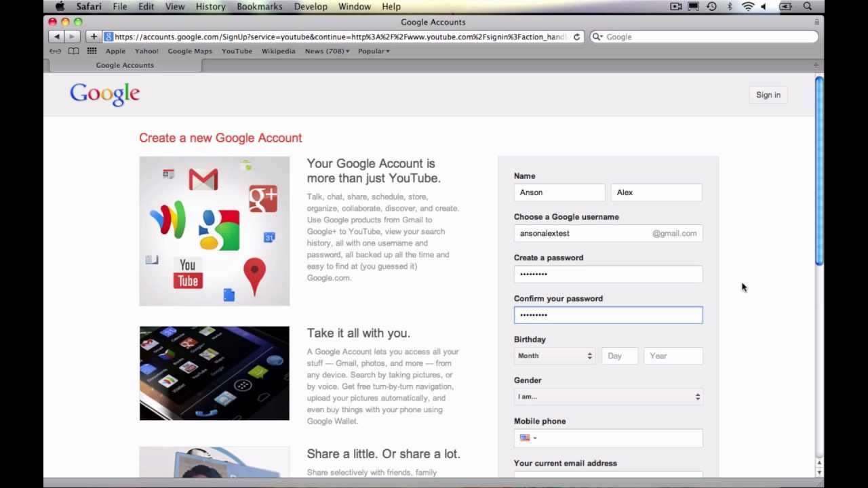Go back using Safari's back arrow
The height and width of the screenshot is (488, 868).
(x=57, y=37)
